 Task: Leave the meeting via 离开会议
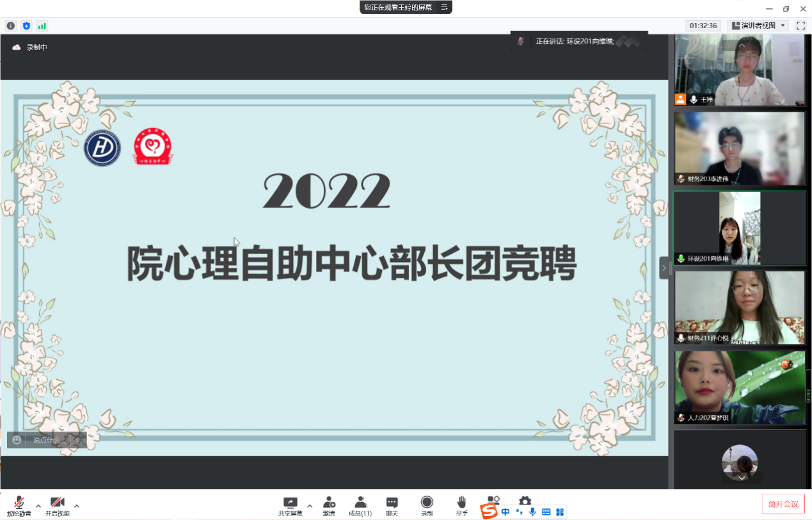point(783,504)
